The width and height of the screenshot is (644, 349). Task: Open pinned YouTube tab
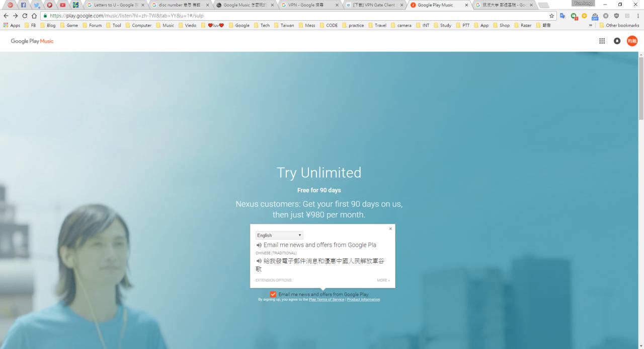tap(63, 5)
